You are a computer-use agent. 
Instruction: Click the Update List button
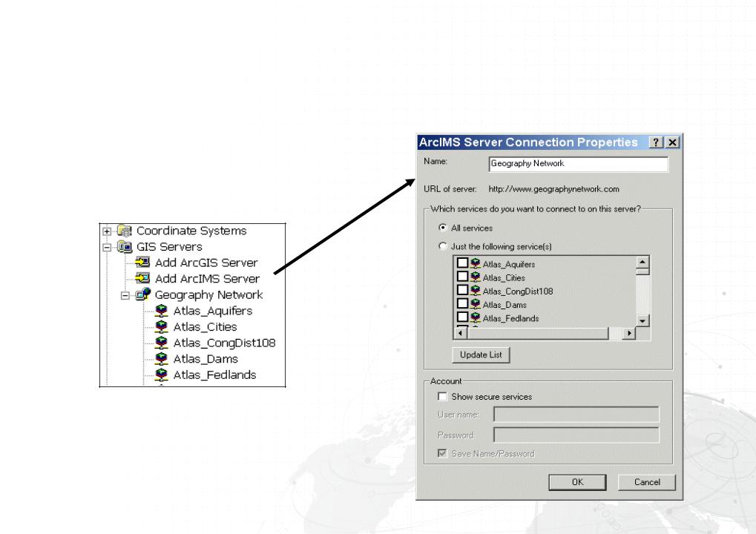coord(481,355)
